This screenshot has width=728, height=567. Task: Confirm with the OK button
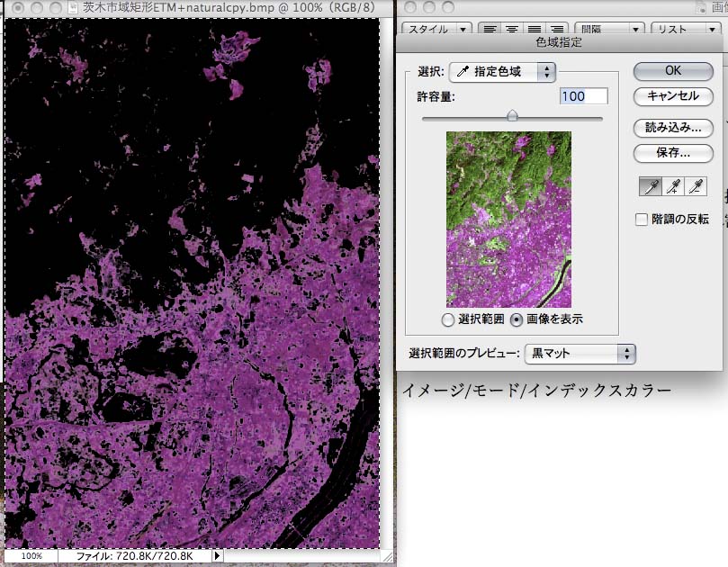[673, 71]
